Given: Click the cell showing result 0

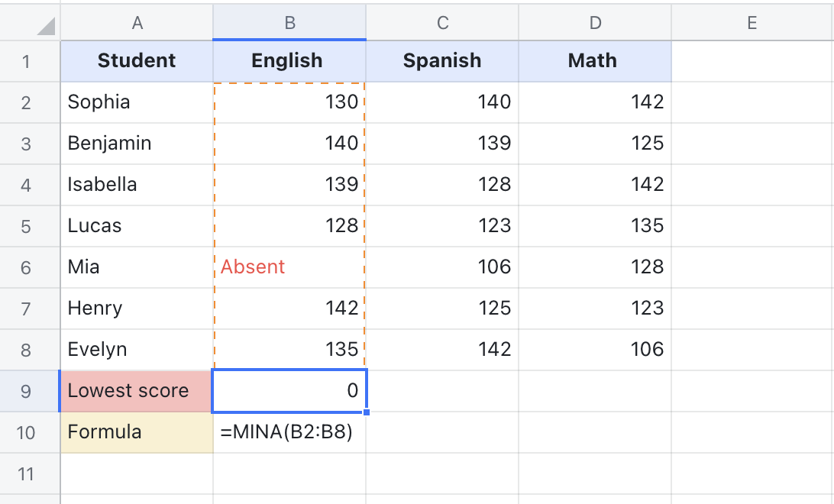Looking at the screenshot, I should click(289, 391).
